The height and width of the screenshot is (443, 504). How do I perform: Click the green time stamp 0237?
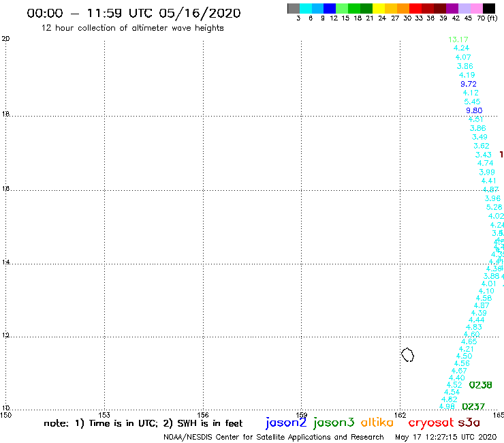473,407
